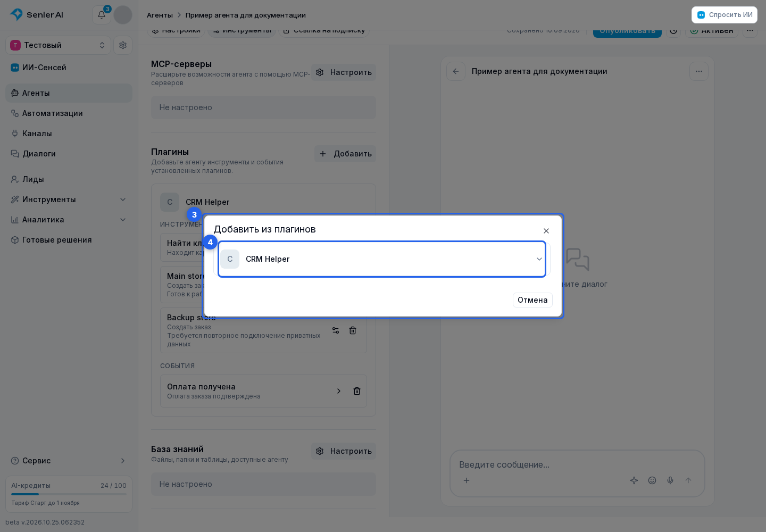This screenshot has height=532, width=766.
Task: Click the Senler AI logo
Action: (x=37, y=15)
